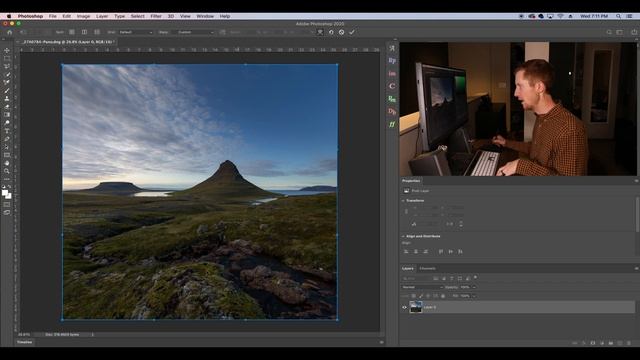Switch to the Channels tab
The image size is (640, 360).
(427, 269)
